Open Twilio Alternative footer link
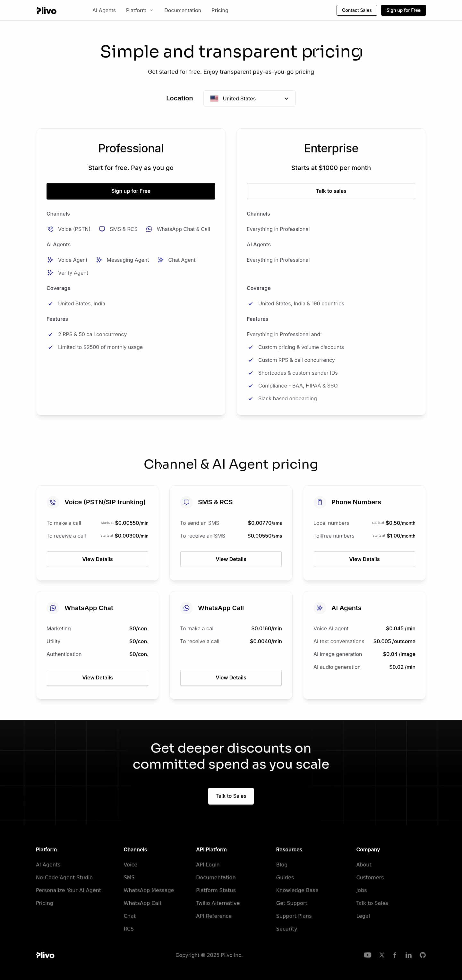This screenshot has height=980, width=462. tap(218, 903)
